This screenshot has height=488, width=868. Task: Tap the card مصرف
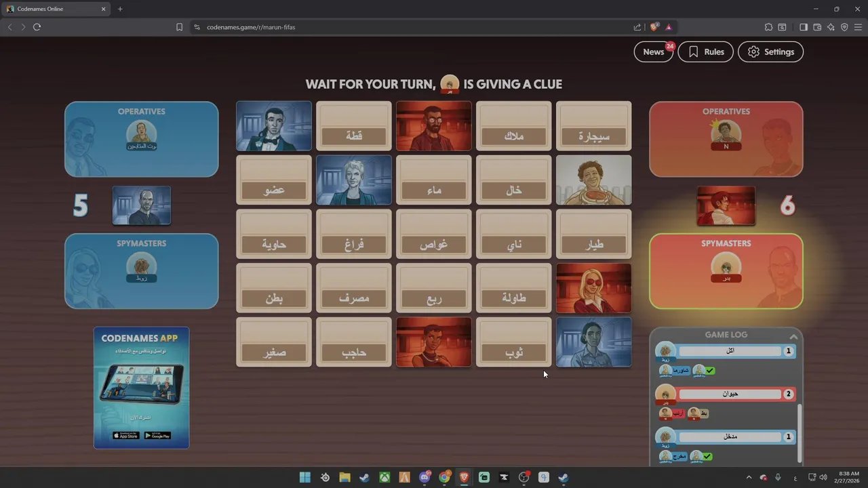354,288
